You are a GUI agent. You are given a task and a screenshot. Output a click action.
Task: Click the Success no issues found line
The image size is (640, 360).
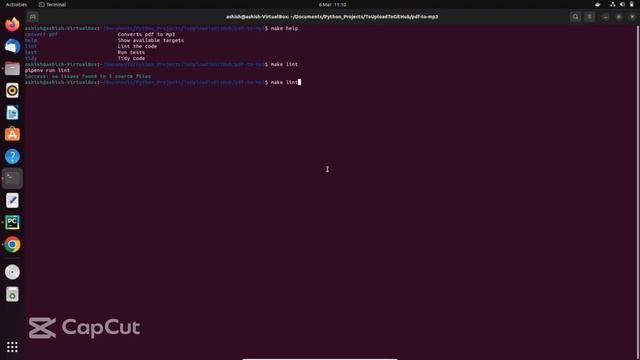click(88, 76)
